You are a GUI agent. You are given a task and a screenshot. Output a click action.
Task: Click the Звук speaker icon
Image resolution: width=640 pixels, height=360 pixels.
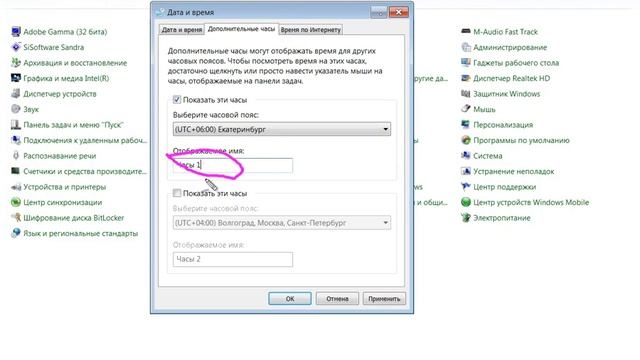16,109
